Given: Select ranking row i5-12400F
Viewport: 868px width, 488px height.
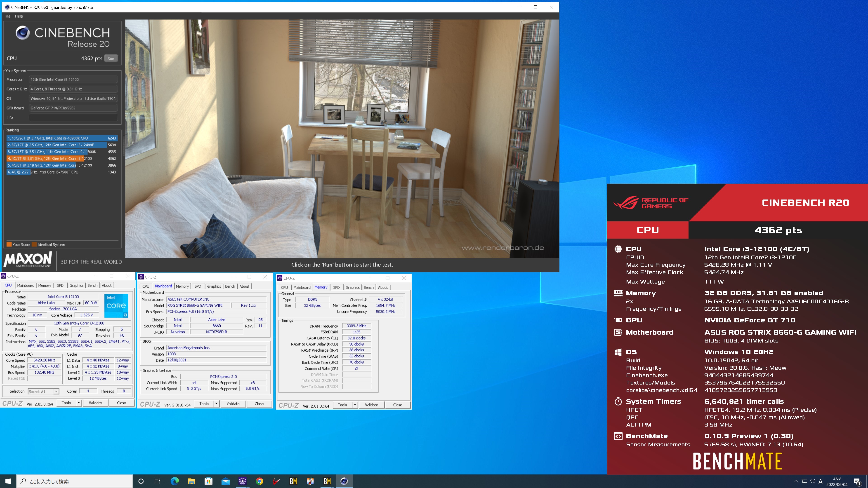Looking at the screenshot, I should click(62, 145).
